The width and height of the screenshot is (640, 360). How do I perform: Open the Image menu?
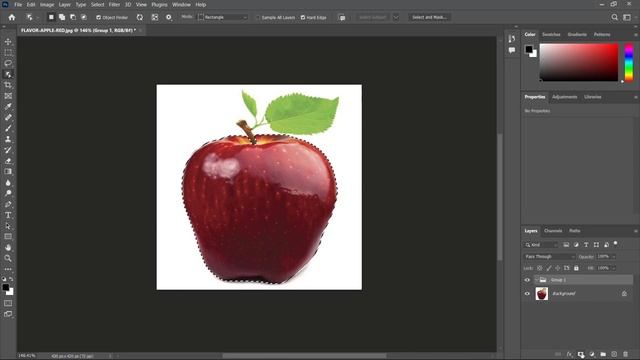47,4
